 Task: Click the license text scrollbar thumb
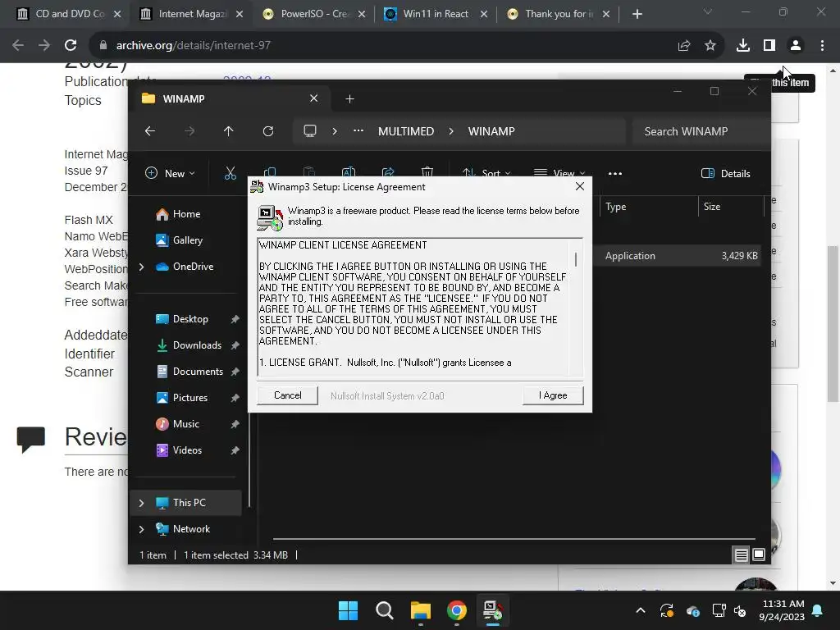click(576, 260)
